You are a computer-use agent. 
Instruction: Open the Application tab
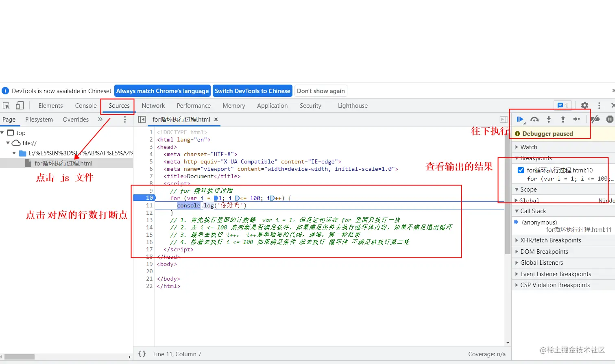click(273, 106)
